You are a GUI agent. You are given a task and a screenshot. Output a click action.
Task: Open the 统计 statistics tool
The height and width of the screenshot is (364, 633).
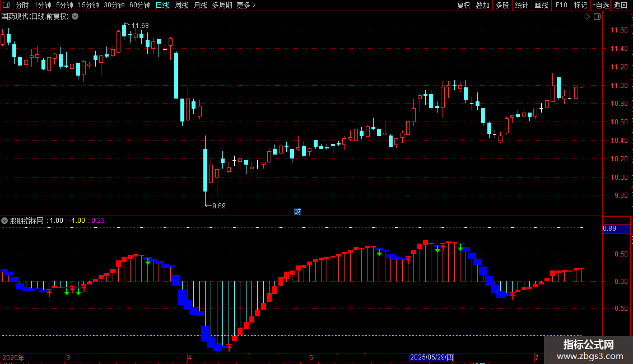[521, 5]
